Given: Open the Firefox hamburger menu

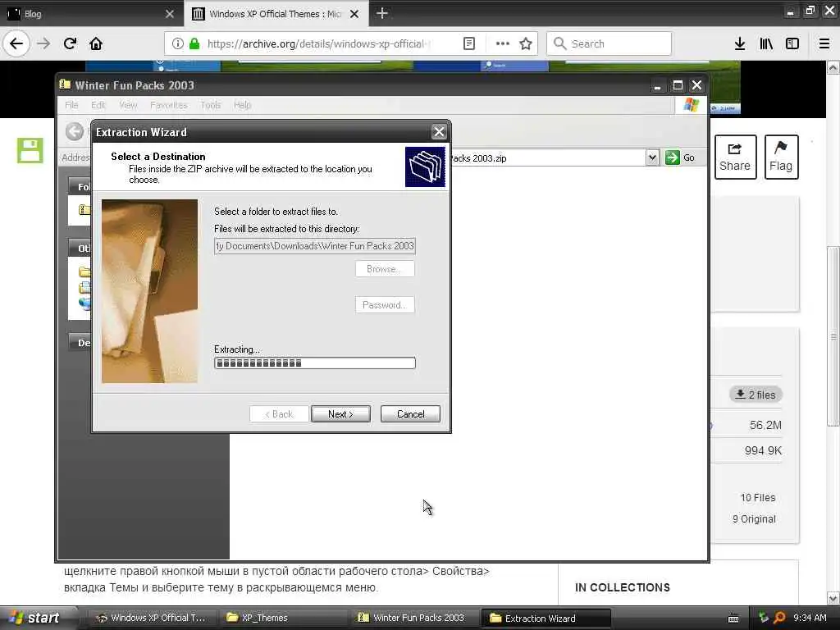Looking at the screenshot, I should click(824, 43).
